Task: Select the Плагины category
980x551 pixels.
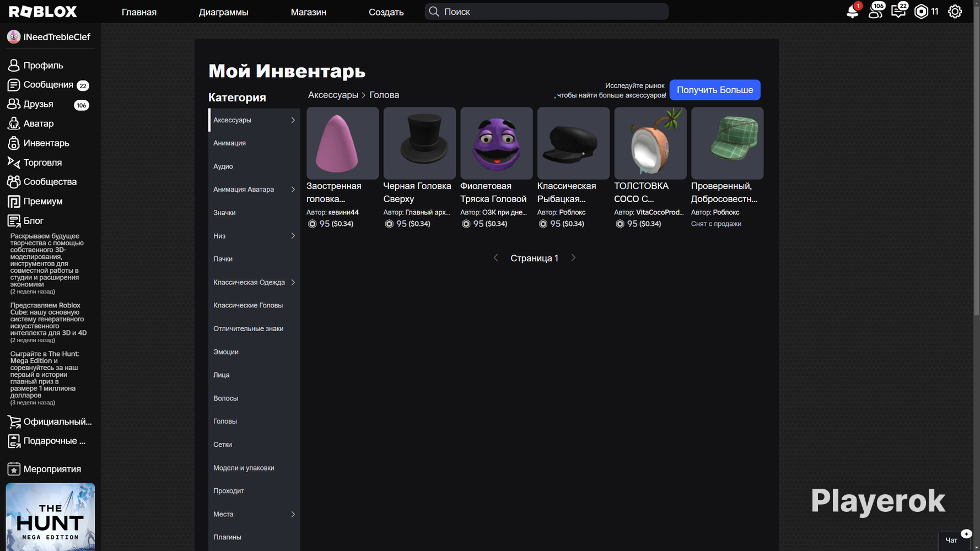Action: (254, 537)
